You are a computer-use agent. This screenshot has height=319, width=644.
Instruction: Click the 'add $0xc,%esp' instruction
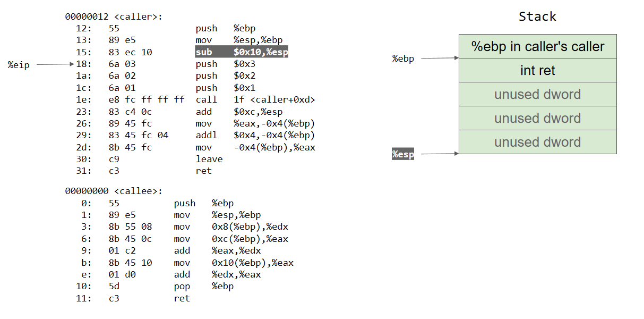click(239, 112)
